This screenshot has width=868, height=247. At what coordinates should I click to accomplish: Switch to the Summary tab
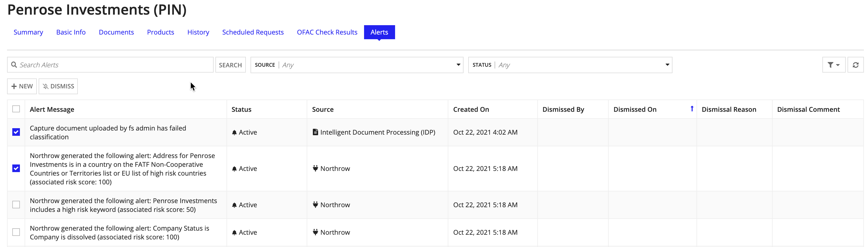pyautogui.click(x=28, y=32)
